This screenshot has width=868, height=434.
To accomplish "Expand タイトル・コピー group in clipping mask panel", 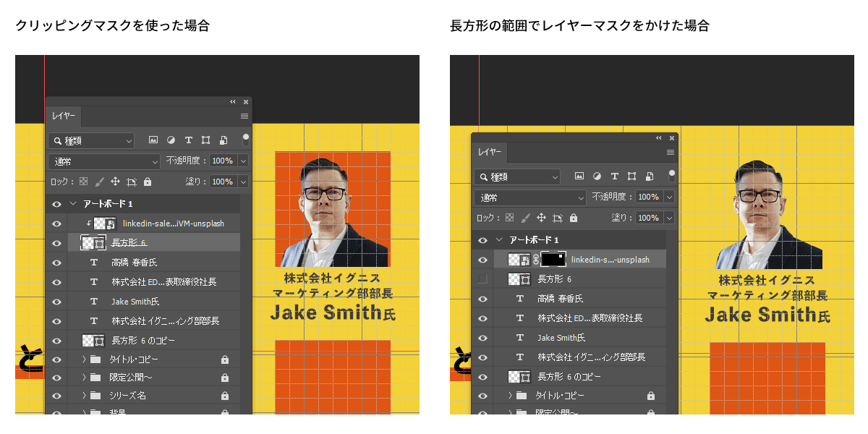I will [84, 359].
